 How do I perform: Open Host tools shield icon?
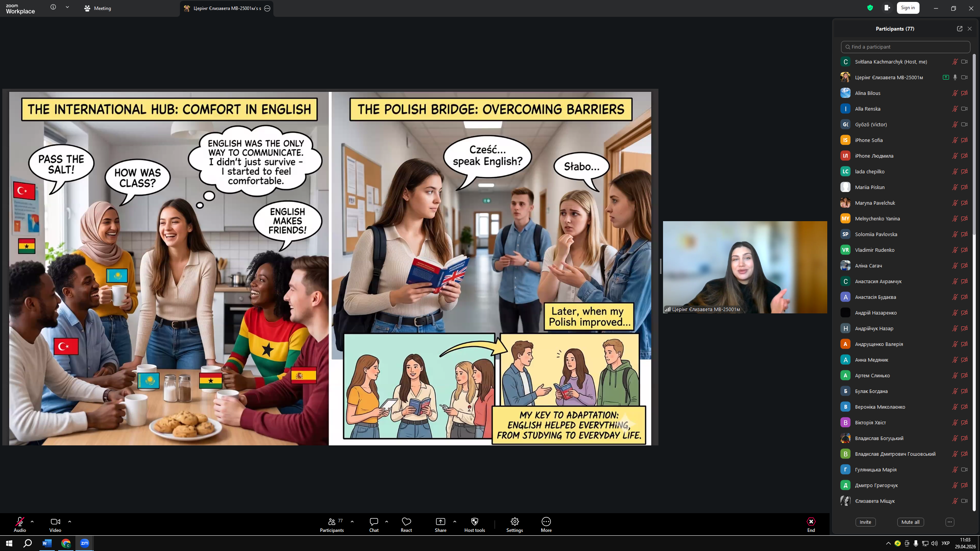pos(474,525)
